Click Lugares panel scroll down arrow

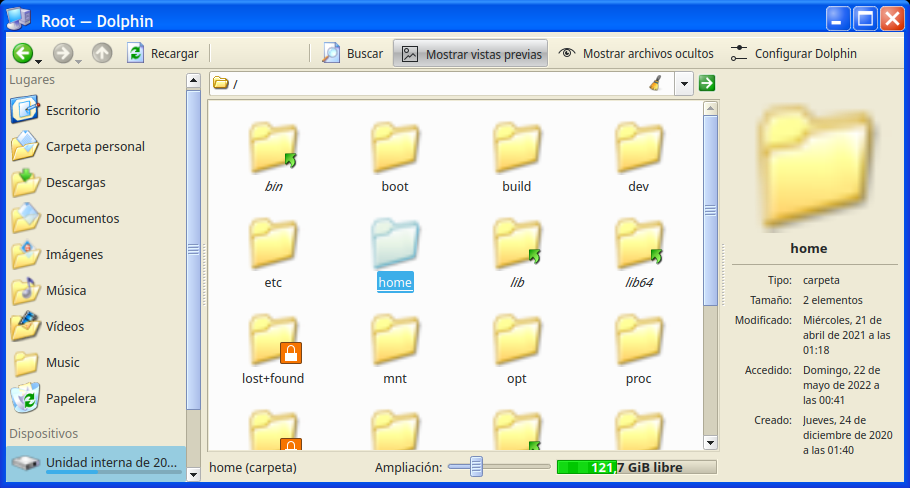point(194,474)
